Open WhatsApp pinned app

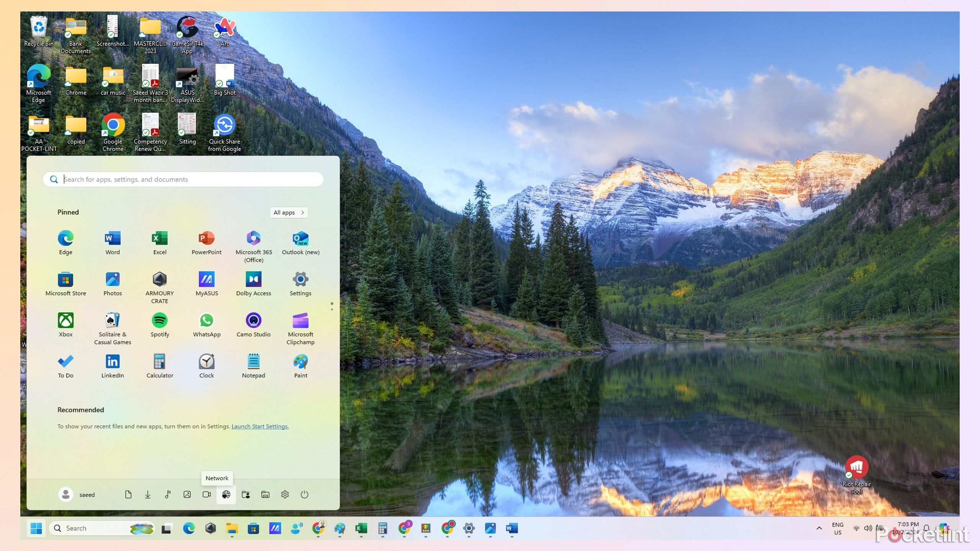[207, 324]
